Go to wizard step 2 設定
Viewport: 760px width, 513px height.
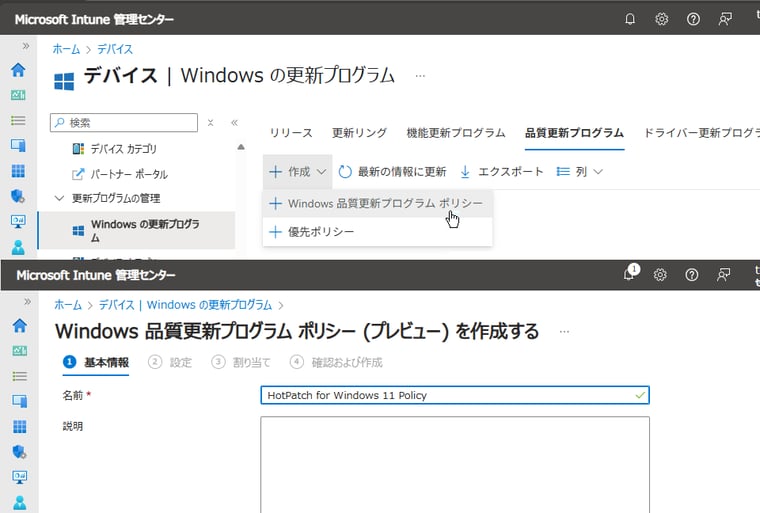click(170, 362)
